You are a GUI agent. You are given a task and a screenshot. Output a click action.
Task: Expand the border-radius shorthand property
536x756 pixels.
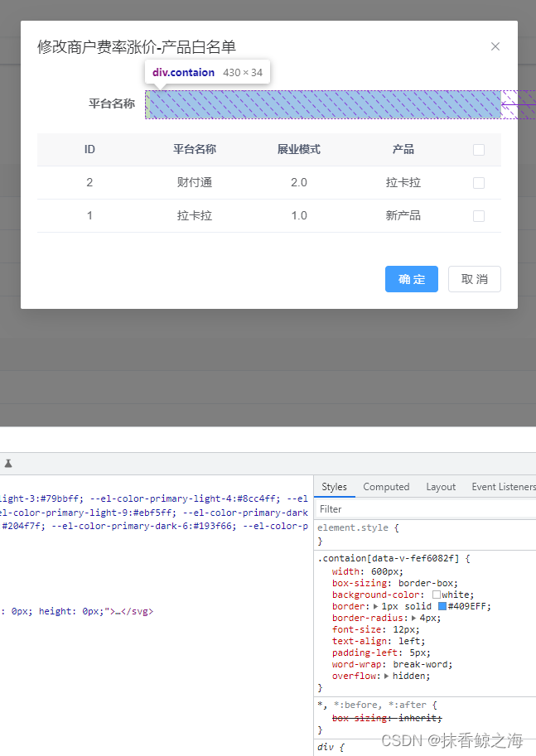pyautogui.click(x=413, y=618)
